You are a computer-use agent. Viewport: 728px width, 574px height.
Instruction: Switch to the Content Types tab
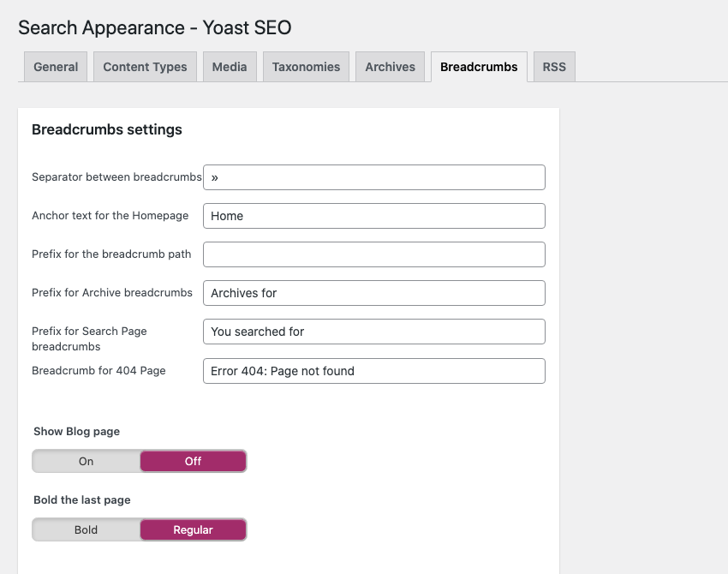click(145, 67)
